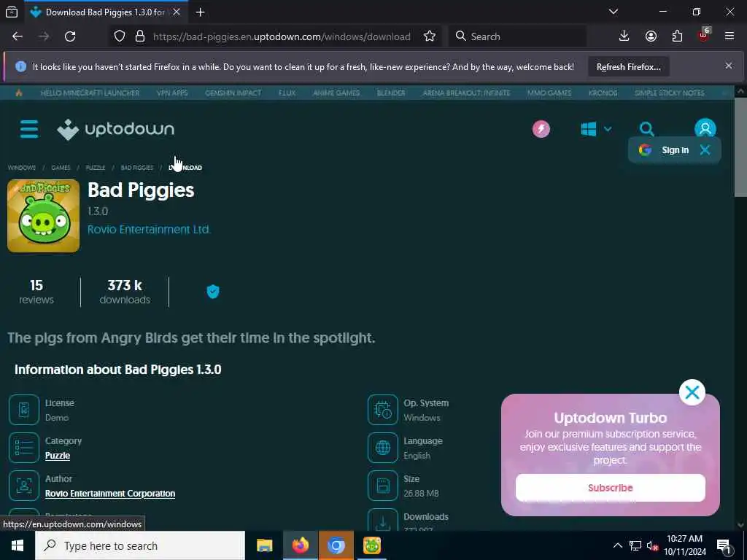Click the License icon
The width and height of the screenshot is (747, 560).
[x=24, y=410]
